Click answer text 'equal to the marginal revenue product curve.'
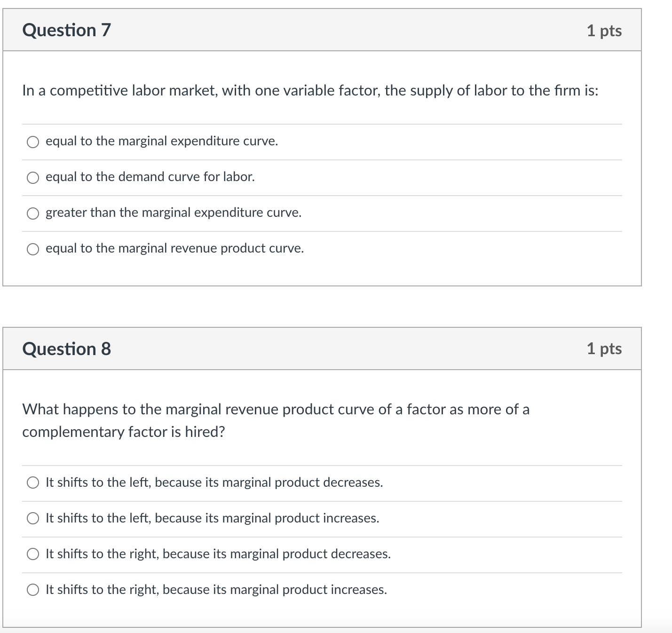 point(174,248)
